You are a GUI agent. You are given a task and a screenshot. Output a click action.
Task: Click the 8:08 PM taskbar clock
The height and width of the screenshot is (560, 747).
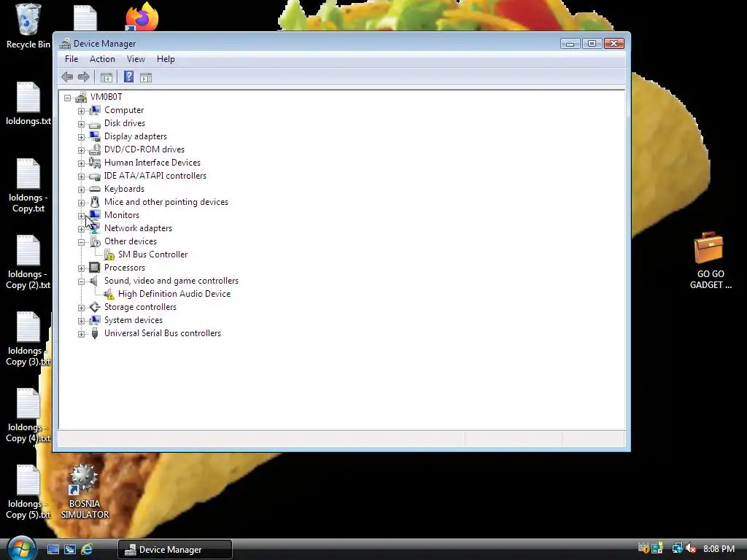(x=719, y=549)
